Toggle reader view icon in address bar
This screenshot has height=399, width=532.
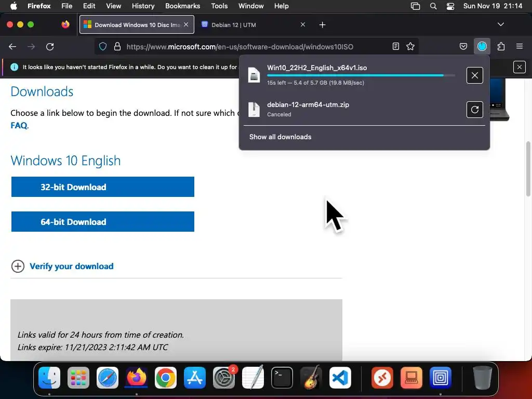click(395, 46)
